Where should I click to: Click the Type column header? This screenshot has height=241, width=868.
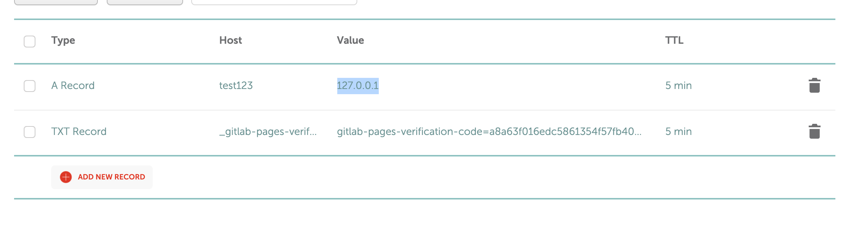click(63, 40)
